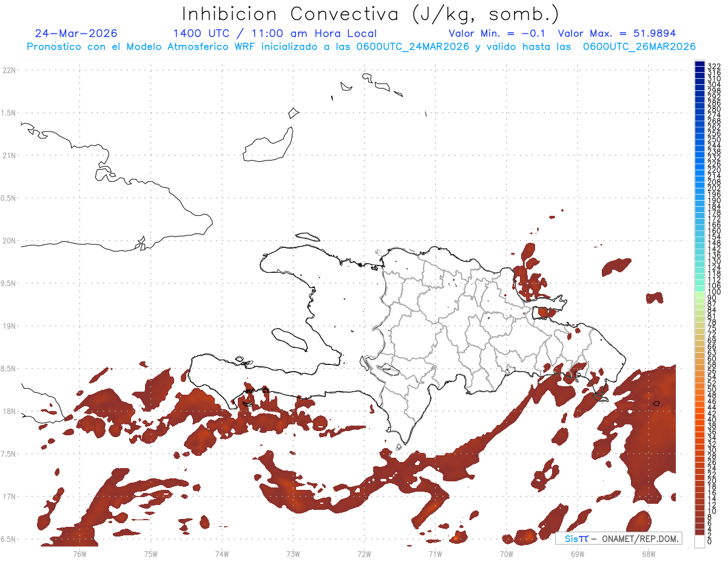Click the 68W longitude axis label

pos(649,553)
